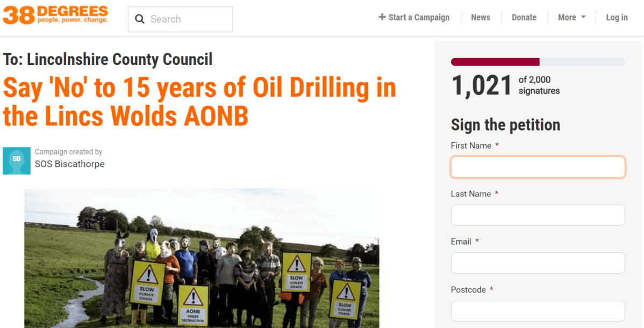Click the Email input field

pyautogui.click(x=538, y=263)
